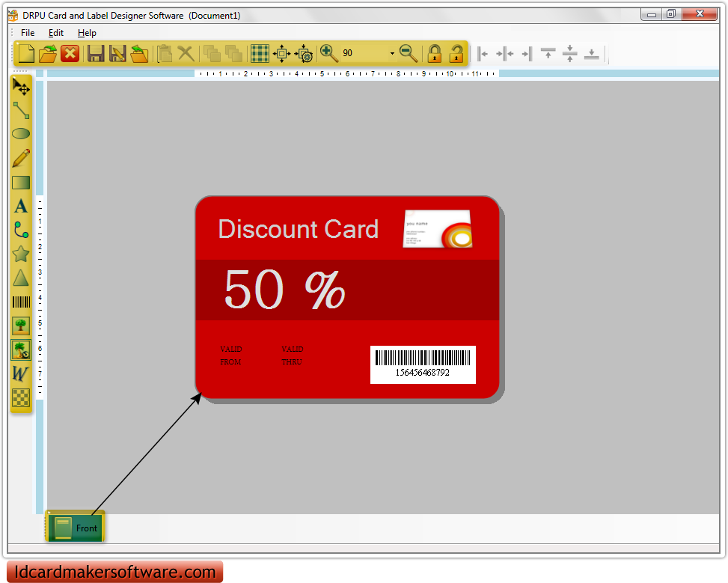Minimize the application window
Viewport: 728px width, 583px height.
coord(652,15)
